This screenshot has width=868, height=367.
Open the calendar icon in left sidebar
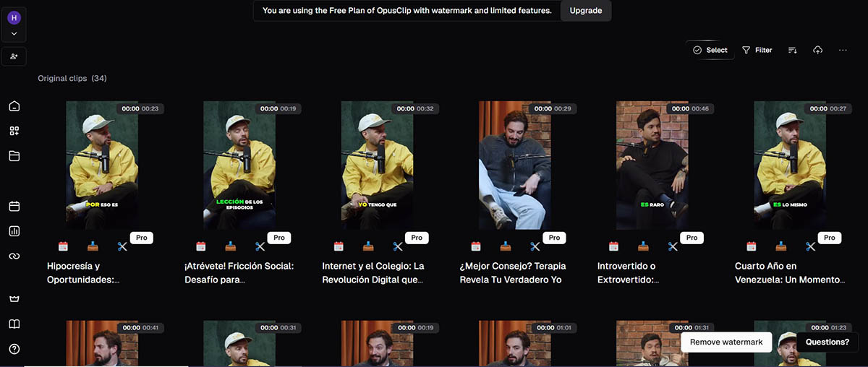[x=14, y=207]
